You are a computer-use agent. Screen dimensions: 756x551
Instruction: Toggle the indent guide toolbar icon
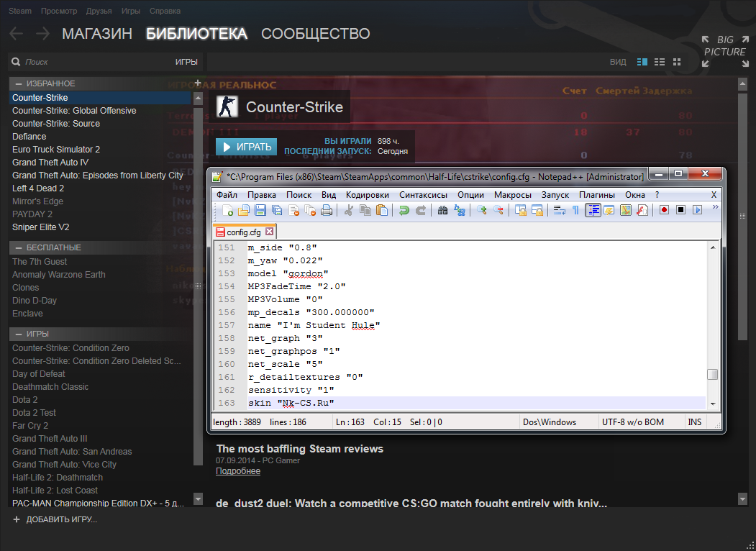tap(593, 210)
